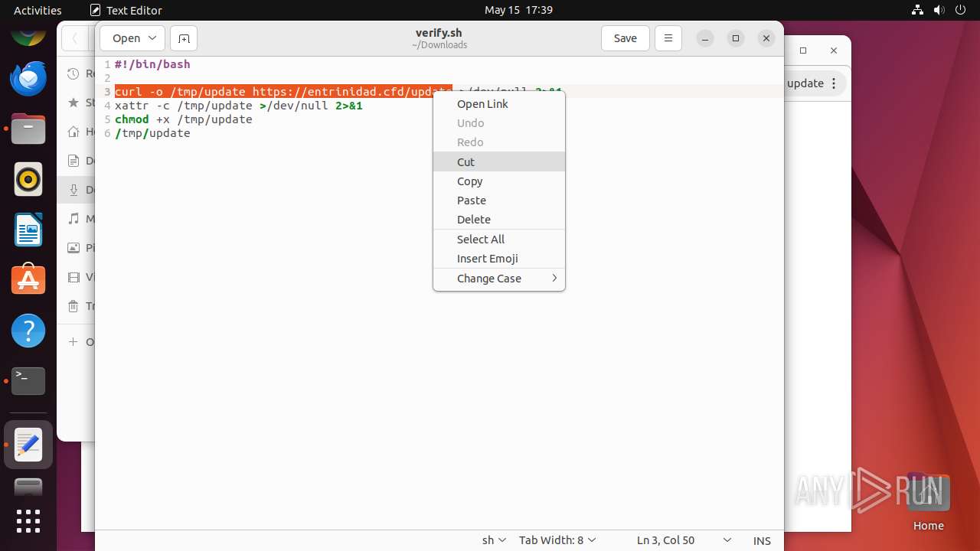Viewport: 980px width, 551px height.
Task: Choose Delete in context menu
Action: click(x=499, y=220)
